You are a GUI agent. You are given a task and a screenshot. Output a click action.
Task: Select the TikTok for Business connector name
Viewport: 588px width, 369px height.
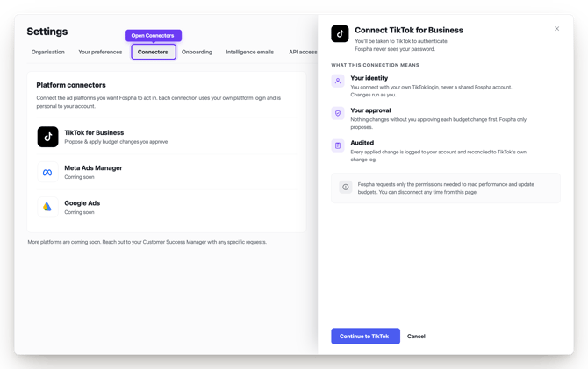94,132
